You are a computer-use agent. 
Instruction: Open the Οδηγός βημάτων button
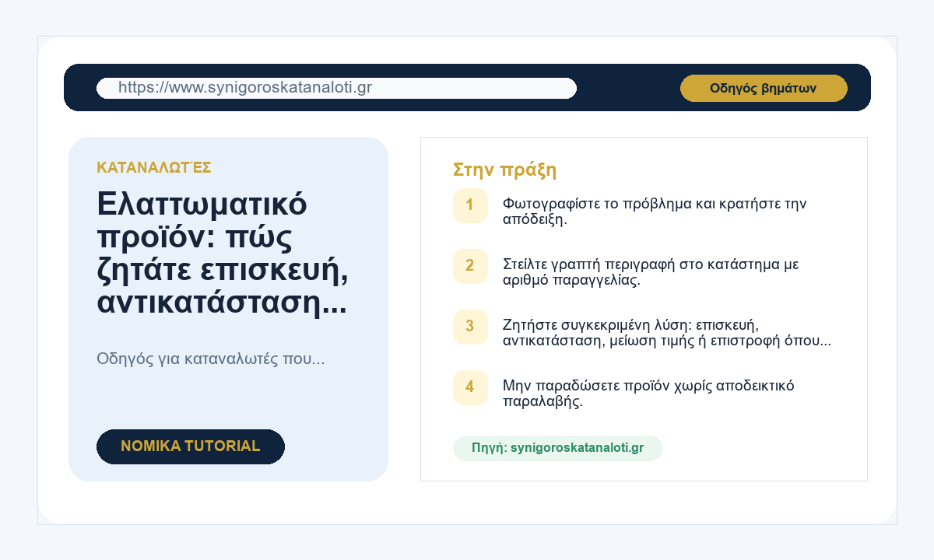pos(764,88)
